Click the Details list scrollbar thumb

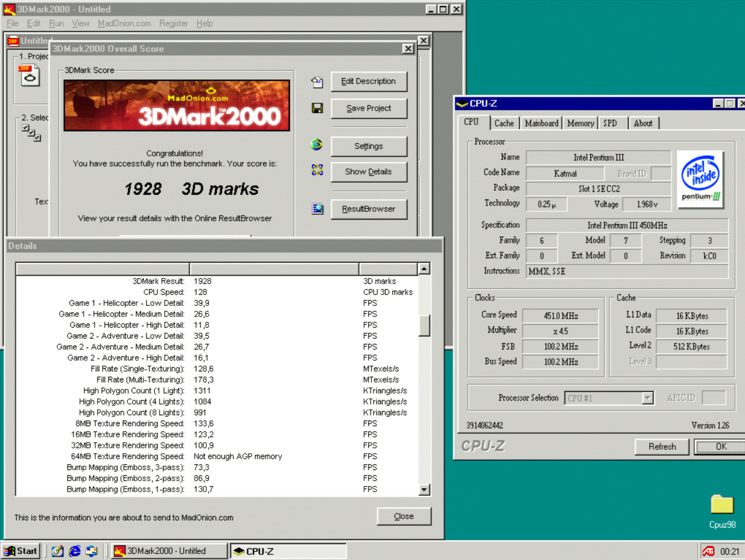coord(424,325)
